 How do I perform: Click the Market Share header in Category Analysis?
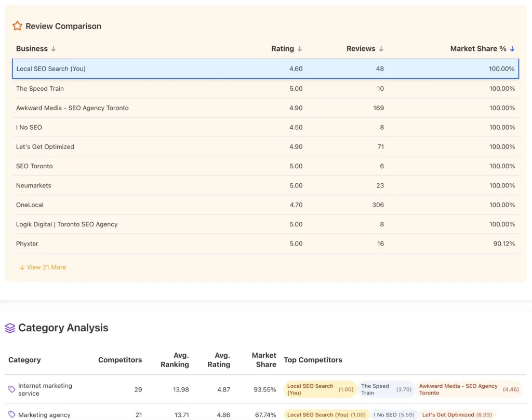pos(264,360)
